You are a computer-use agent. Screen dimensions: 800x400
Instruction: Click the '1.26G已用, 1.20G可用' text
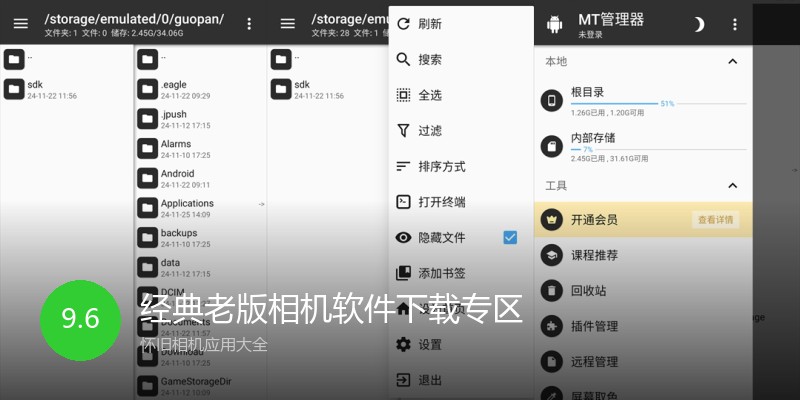(x=607, y=113)
